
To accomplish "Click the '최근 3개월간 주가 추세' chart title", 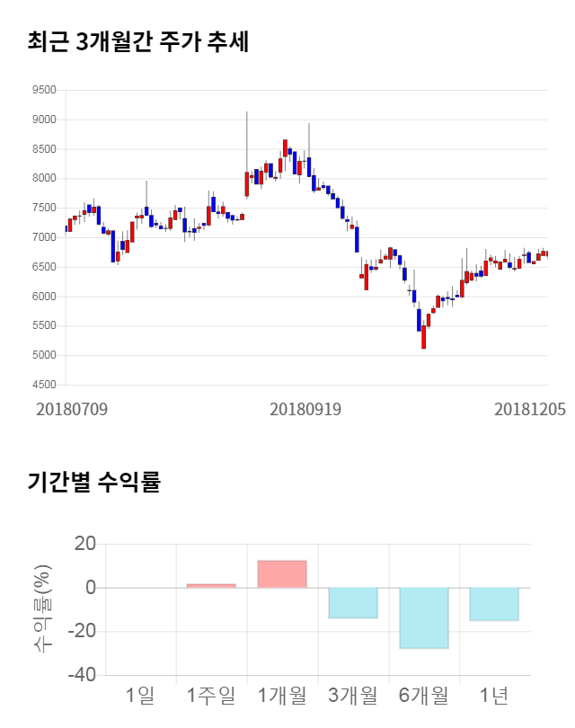I will pyautogui.click(x=137, y=41).
